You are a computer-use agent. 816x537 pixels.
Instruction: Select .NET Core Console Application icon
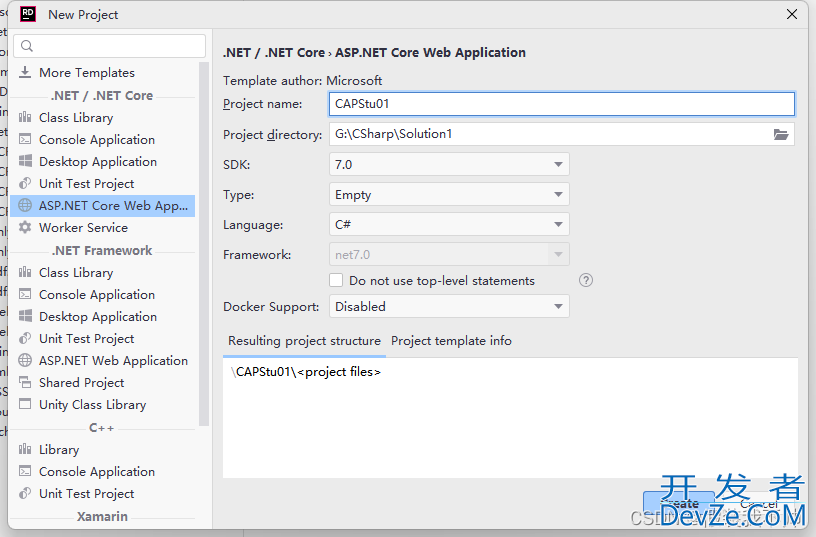(x=25, y=139)
